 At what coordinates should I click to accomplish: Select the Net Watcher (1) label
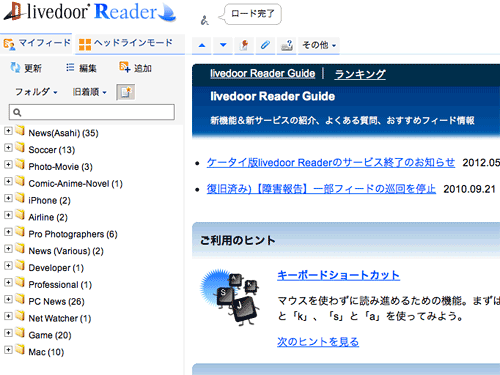click(60, 318)
